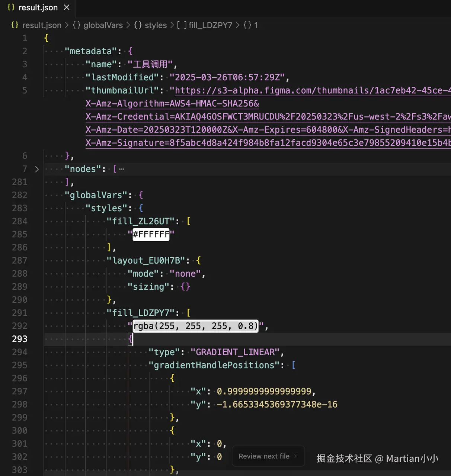This screenshot has height=476, width=451.
Task: Click result.json in the breadcrumb
Action: click(42, 25)
